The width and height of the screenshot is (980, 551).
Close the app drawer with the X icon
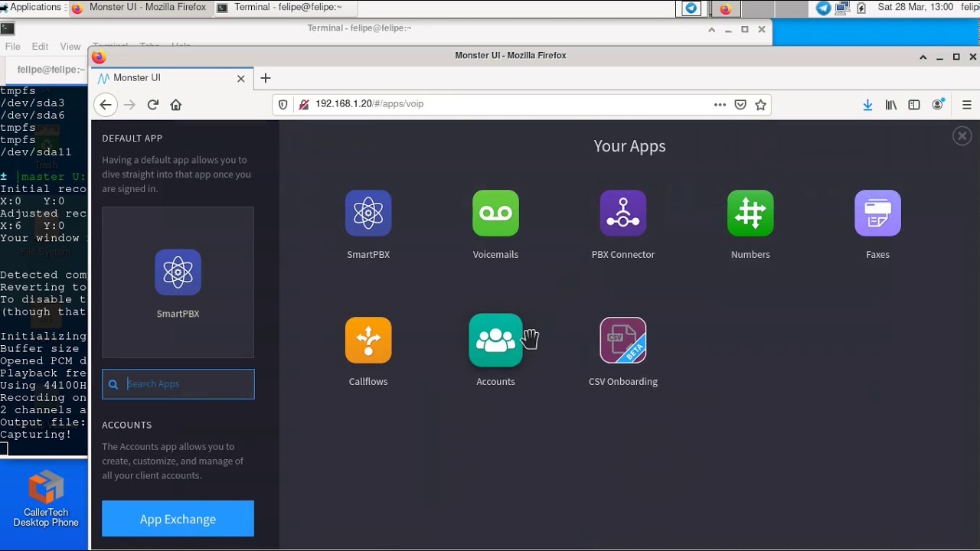pyautogui.click(x=962, y=136)
